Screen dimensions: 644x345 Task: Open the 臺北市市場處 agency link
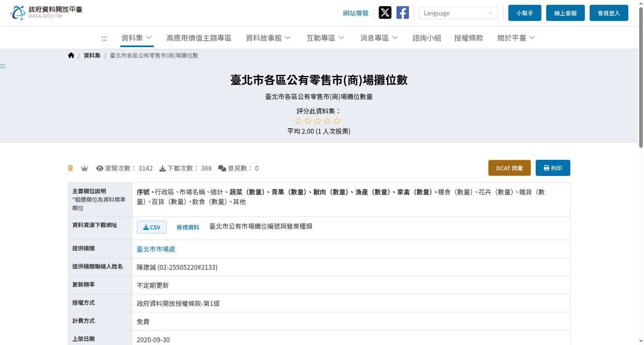156,249
